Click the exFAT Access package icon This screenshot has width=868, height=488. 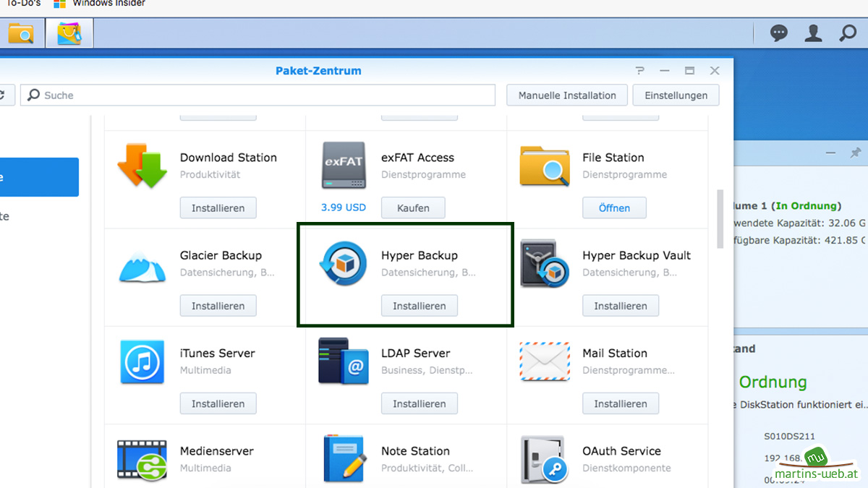tap(343, 166)
